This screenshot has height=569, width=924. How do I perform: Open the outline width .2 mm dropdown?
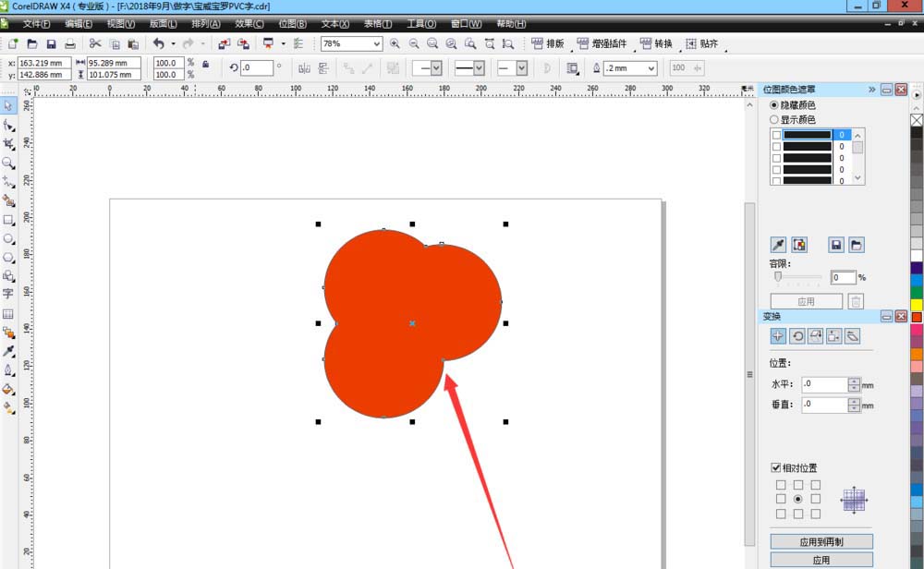pos(651,68)
